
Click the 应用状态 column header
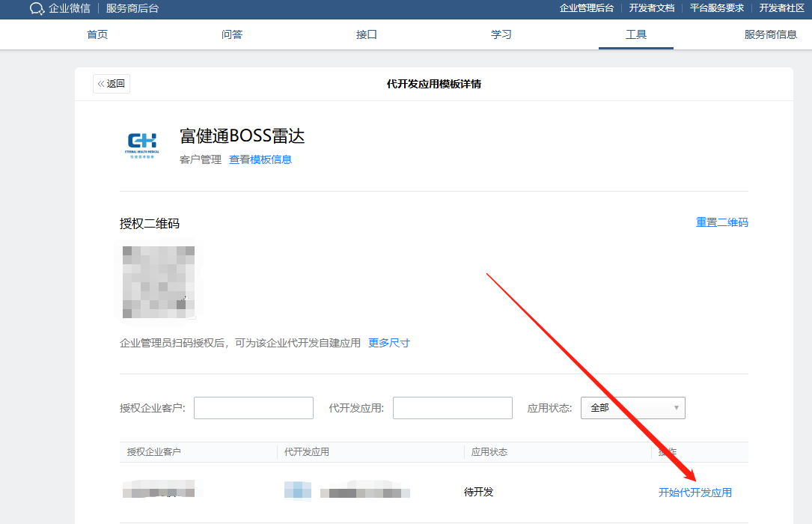pyautogui.click(x=489, y=452)
